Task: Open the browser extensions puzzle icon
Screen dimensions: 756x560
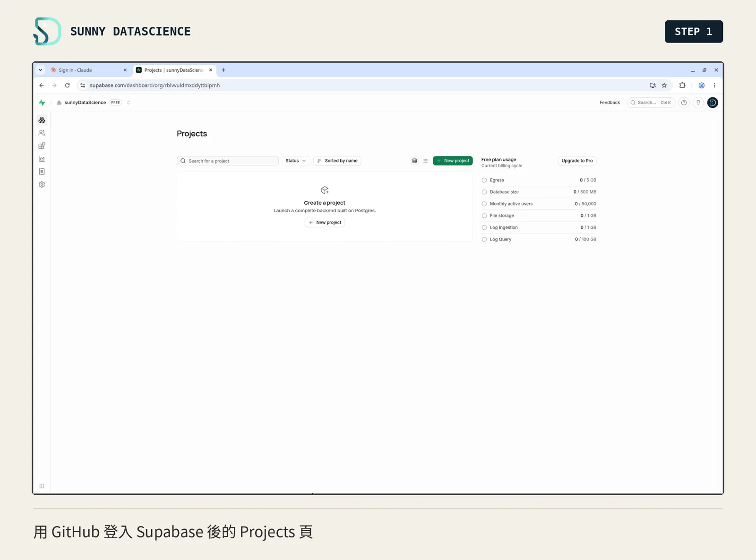Action: 682,86
